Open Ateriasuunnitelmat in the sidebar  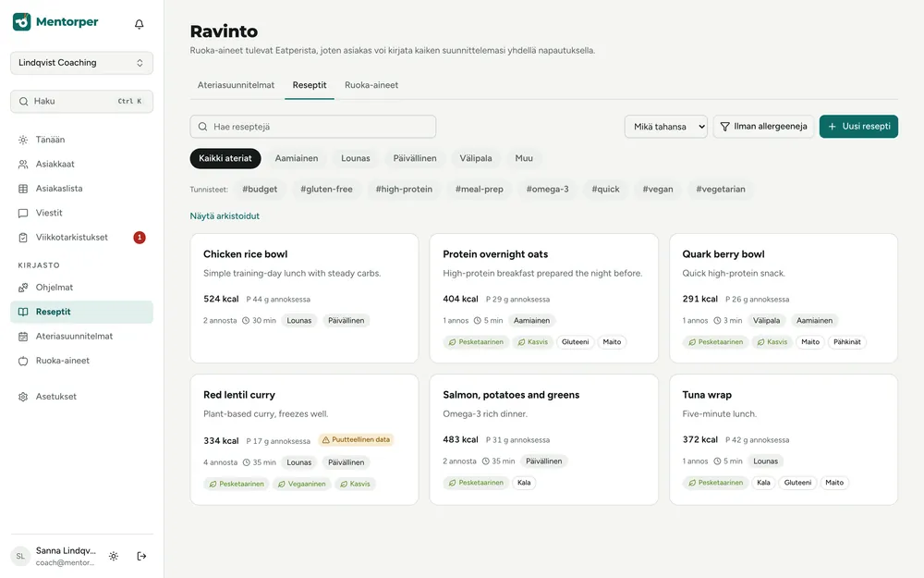click(x=82, y=337)
